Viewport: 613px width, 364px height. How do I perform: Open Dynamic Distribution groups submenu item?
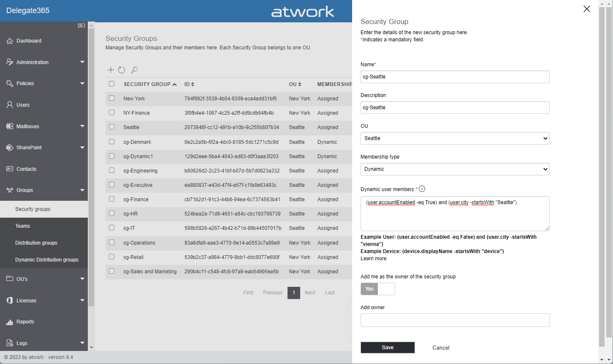(44, 260)
